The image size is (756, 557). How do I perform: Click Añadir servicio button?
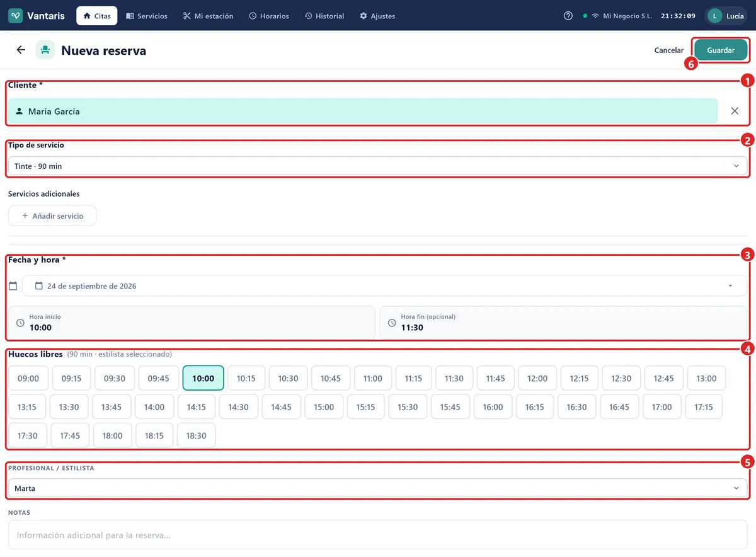tap(52, 215)
